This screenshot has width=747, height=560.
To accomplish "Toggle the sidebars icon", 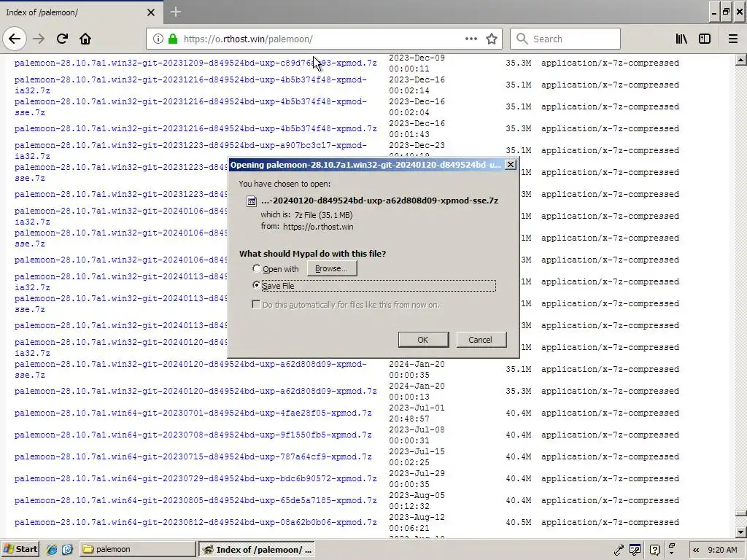I will (705, 39).
